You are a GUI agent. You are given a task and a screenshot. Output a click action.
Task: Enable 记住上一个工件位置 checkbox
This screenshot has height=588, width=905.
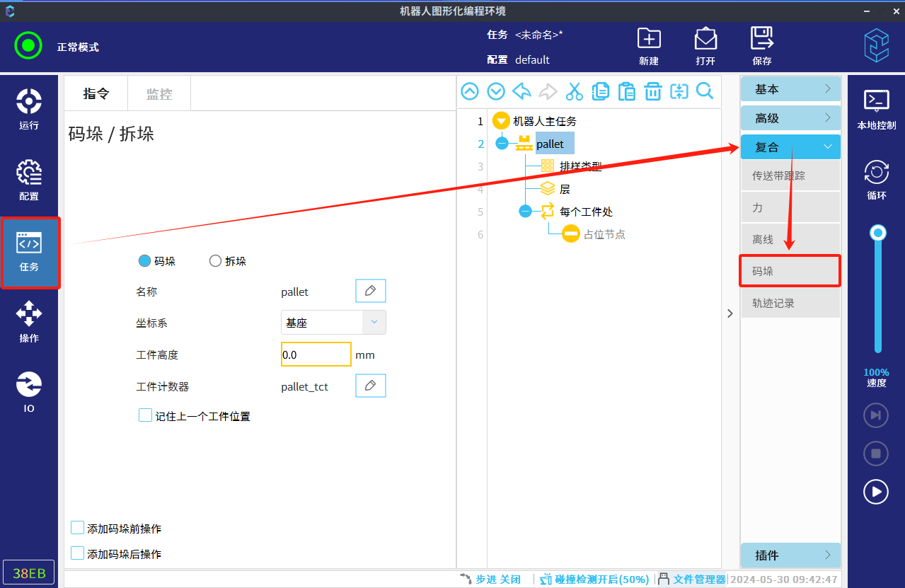pos(146,415)
